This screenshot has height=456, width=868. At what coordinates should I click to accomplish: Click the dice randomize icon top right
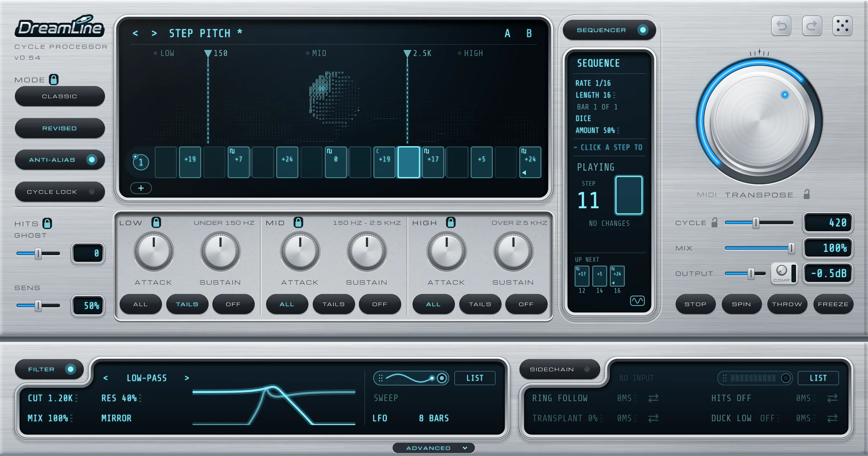[x=842, y=26]
